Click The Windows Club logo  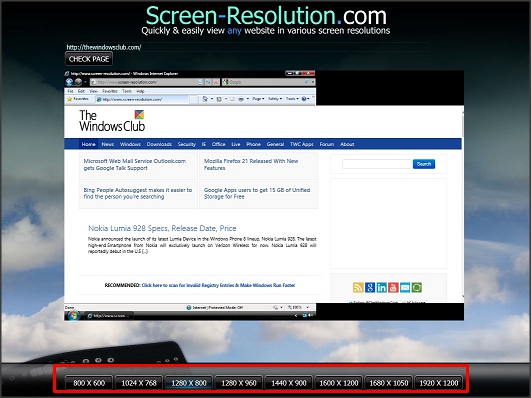pos(112,121)
